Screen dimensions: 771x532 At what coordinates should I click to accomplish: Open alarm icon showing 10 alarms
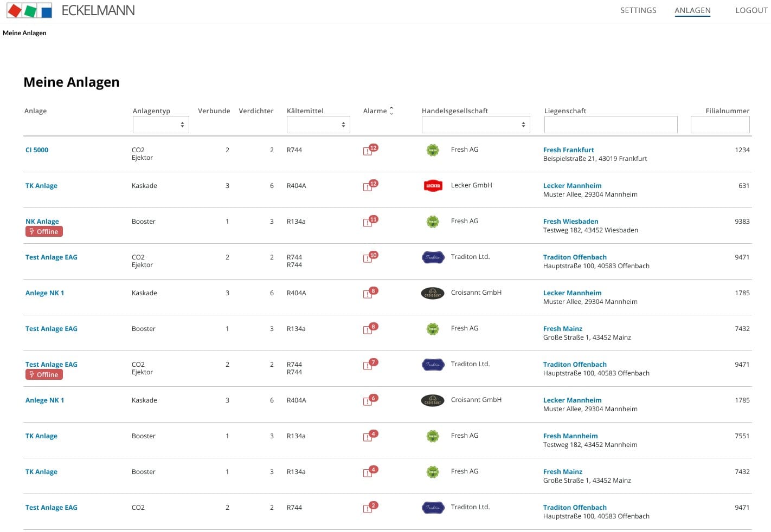click(370, 257)
